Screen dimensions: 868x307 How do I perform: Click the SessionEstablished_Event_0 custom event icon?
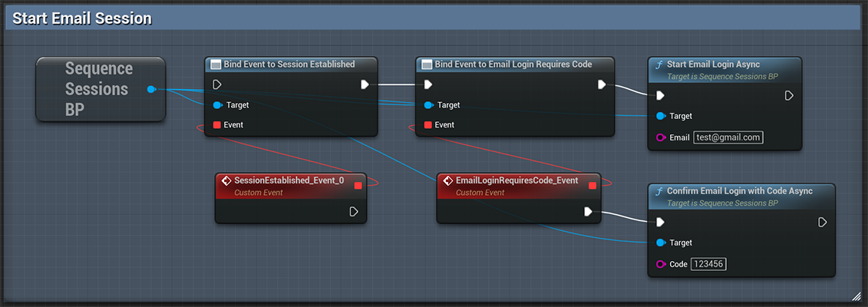(x=226, y=180)
